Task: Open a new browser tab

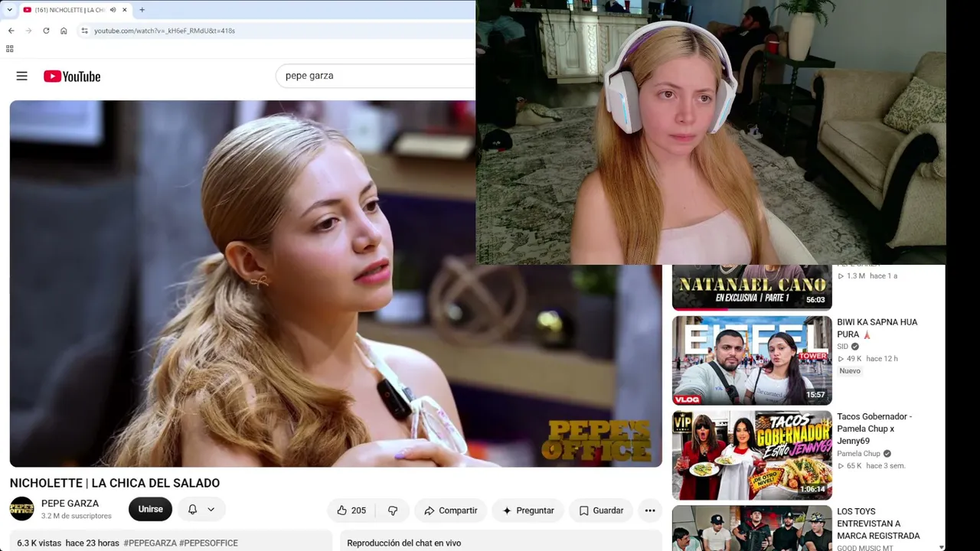Action: [x=142, y=10]
